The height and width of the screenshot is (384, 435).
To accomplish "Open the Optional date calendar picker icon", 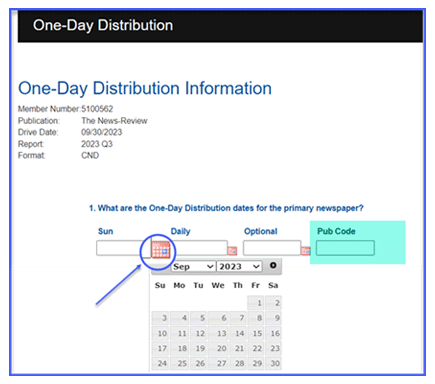I will coord(305,251).
